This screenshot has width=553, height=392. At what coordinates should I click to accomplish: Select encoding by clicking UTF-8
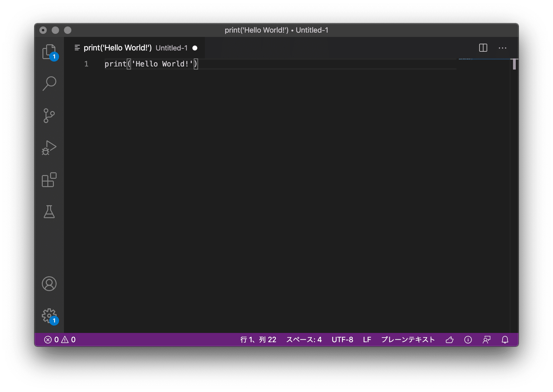pyautogui.click(x=342, y=340)
